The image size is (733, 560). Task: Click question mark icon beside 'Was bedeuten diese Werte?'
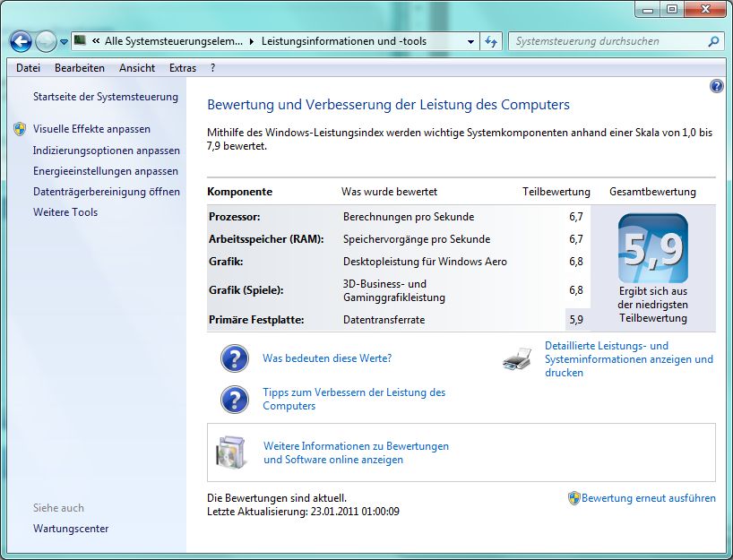pos(235,358)
